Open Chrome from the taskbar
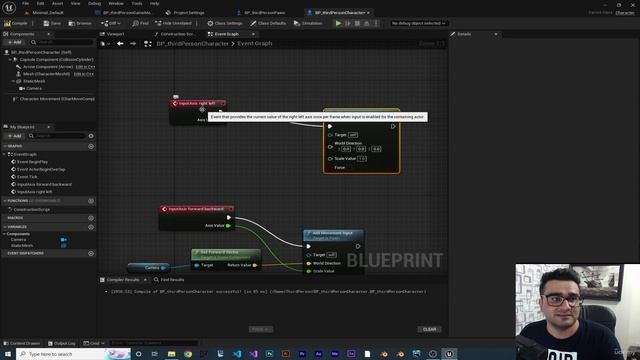 [x=188, y=354]
